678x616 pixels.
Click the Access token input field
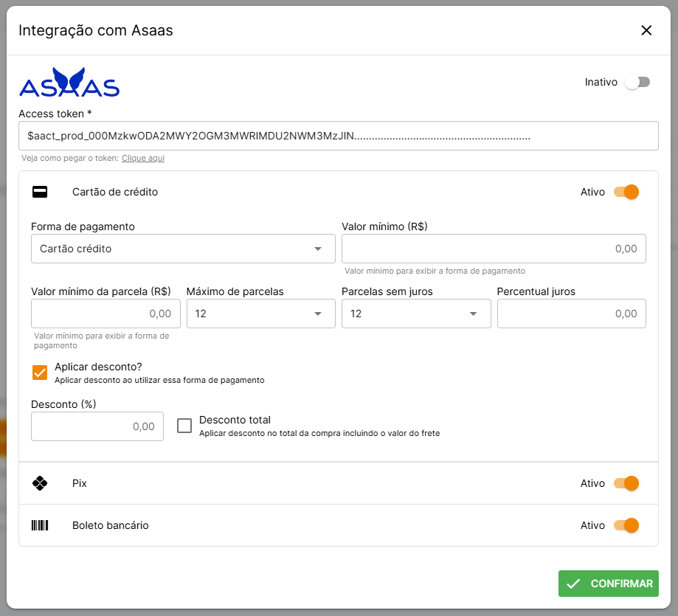(338, 136)
